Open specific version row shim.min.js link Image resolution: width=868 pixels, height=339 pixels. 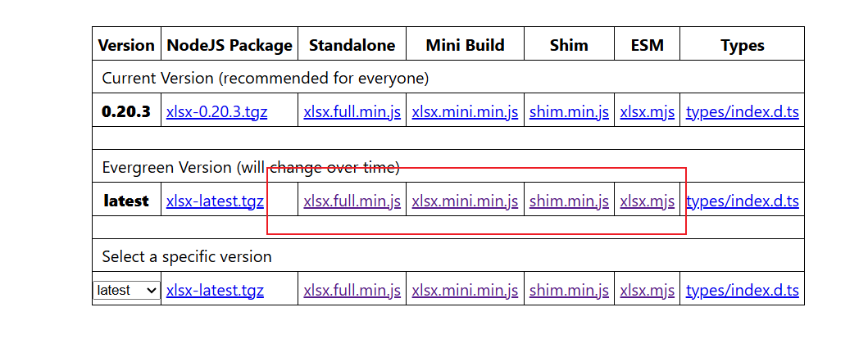[569, 291]
